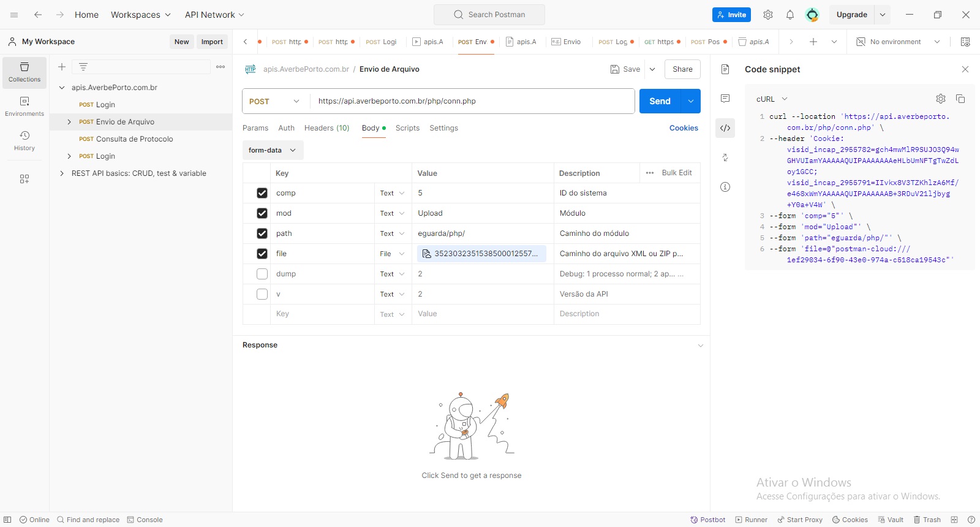Switch to the Scripts tab
This screenshot has height=527, width=980.
tap(407, 128)
